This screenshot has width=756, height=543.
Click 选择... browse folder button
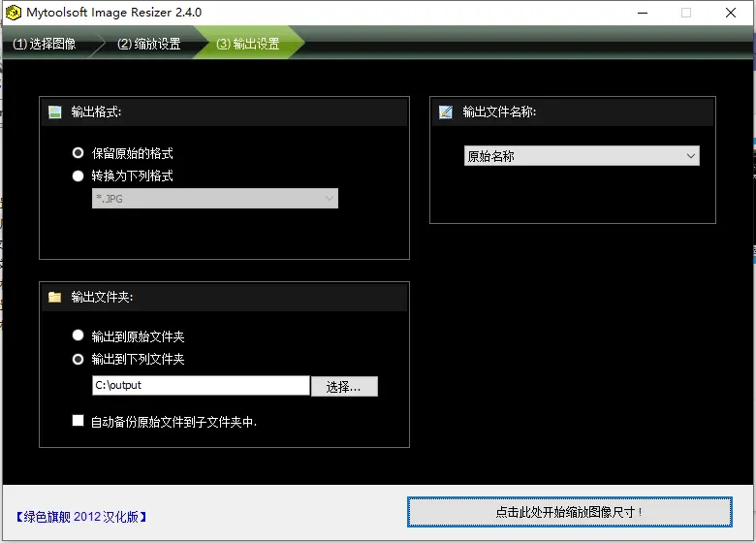[344, 387]
